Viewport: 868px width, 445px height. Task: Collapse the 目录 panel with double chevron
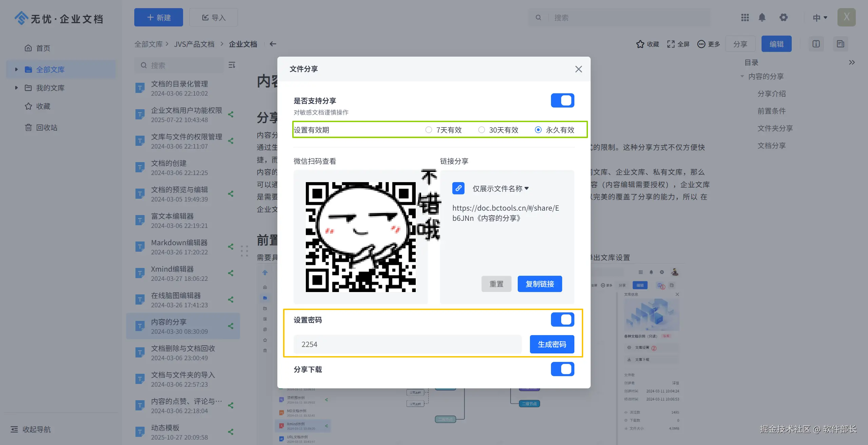click(x=852, y=62)
